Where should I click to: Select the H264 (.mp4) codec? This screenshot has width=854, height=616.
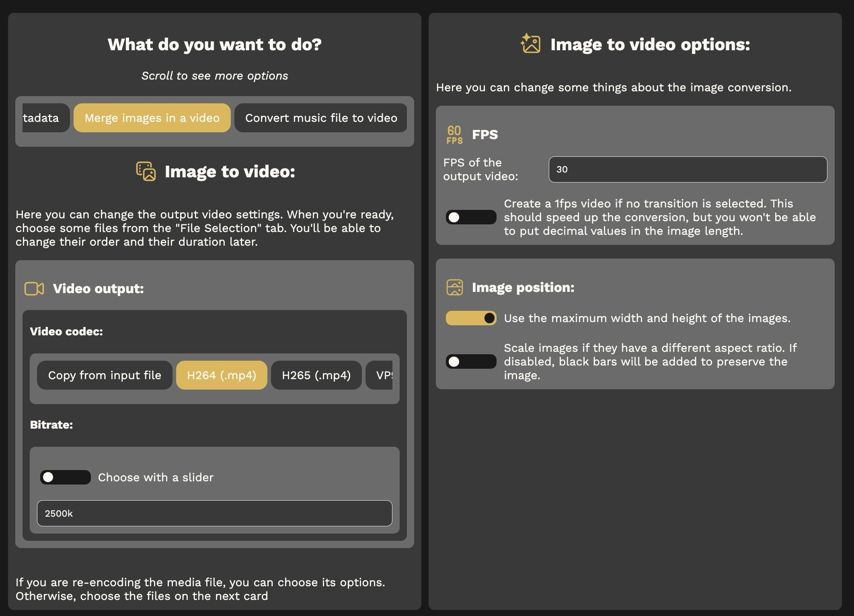click(222, 375)
